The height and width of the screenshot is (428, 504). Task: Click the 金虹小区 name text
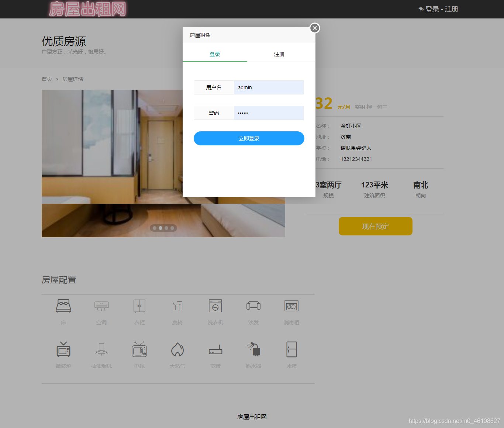click(351, 126)
